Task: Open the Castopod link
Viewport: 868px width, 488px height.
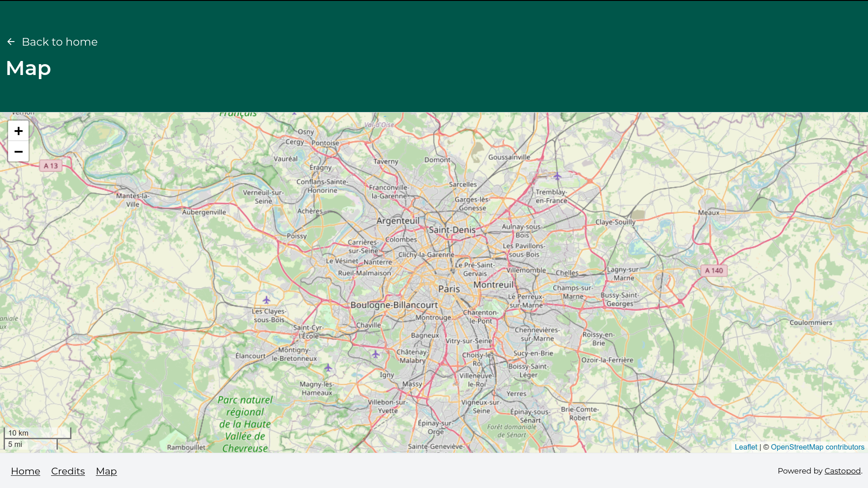Action: pyautogui.click(x=842, y=471)
